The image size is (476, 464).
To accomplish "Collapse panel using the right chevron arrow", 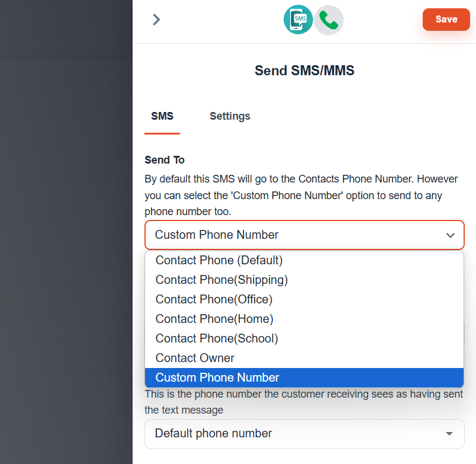I will pyautogui.click(x=156, y=20).
